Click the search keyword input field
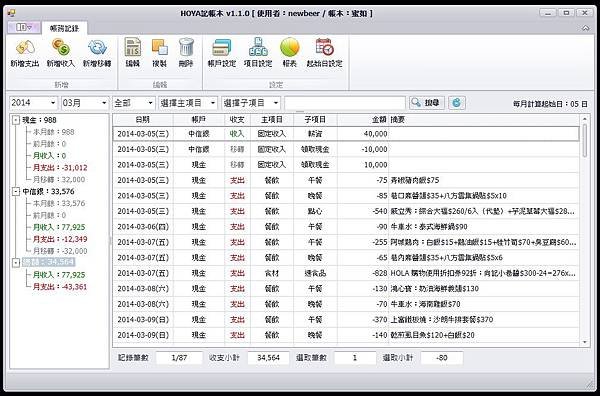The image size is (600, 396). point(344,103)
